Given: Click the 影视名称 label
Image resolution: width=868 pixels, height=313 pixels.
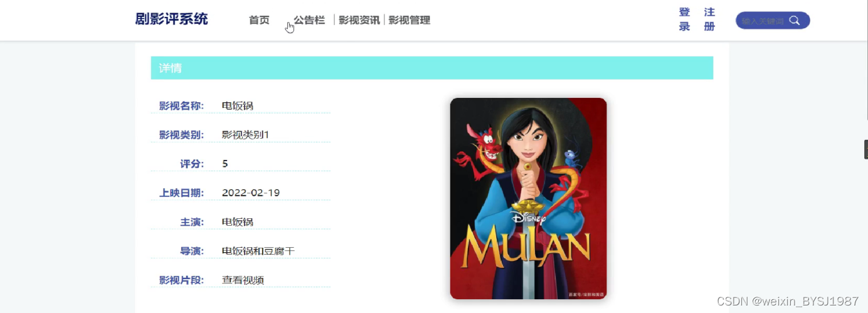Looking at the screenshot, I should [x=181, y=105].
